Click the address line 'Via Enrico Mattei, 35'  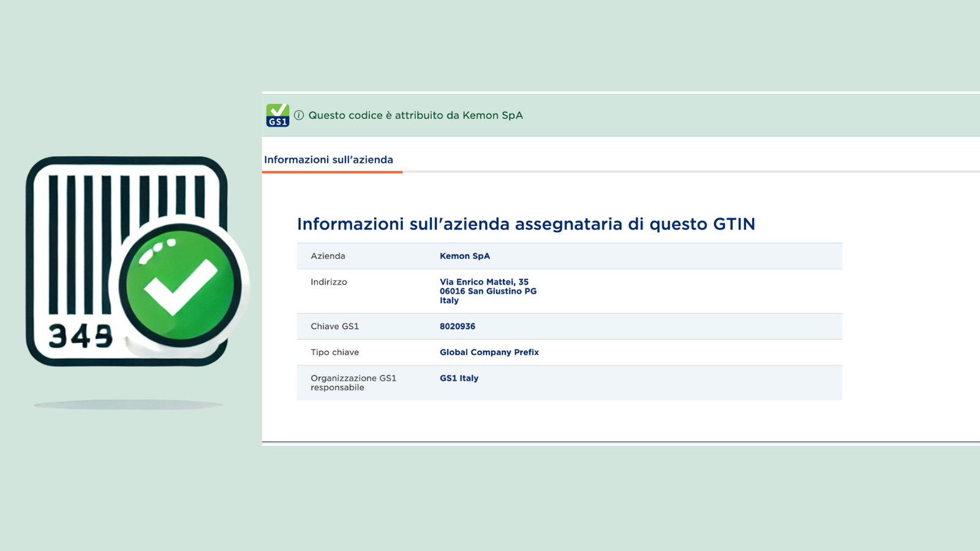[x=484, y=282]
